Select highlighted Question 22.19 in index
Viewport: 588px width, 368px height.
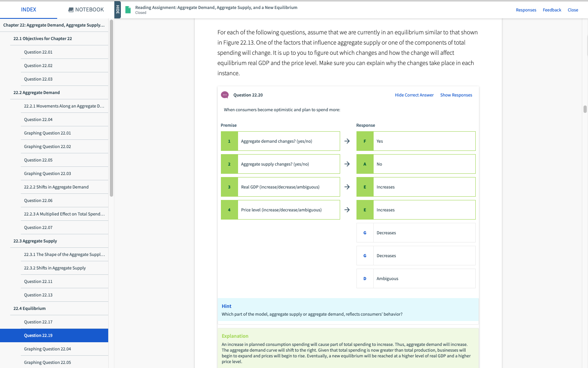click(x=54, y=335)
